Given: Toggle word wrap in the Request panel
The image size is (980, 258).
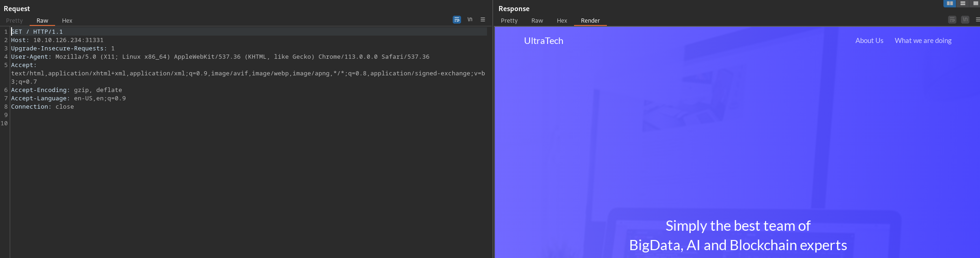Looking at the screenshot, I should (456, 19).
